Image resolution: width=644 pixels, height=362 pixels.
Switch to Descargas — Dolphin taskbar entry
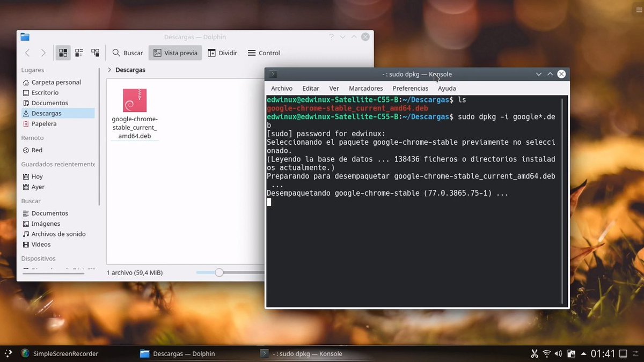click(178, 353)
